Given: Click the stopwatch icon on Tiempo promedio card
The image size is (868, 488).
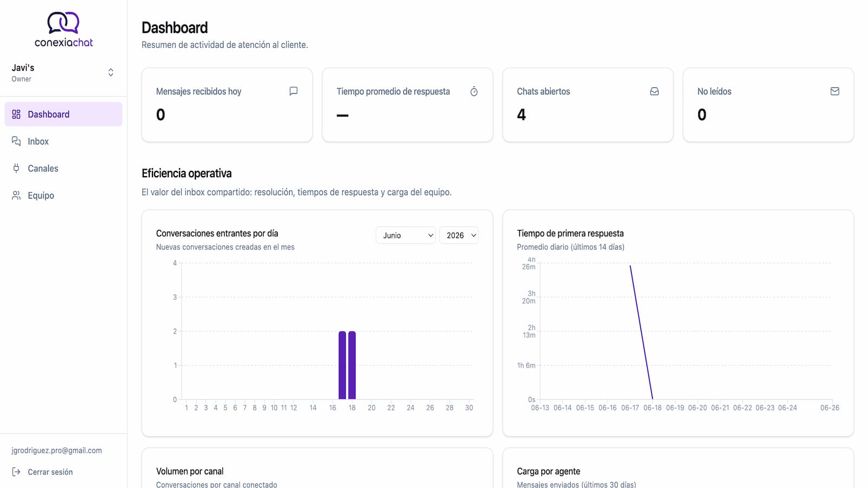Looking at the screenshot, I should pyautogui.click(x=474, y=91).
